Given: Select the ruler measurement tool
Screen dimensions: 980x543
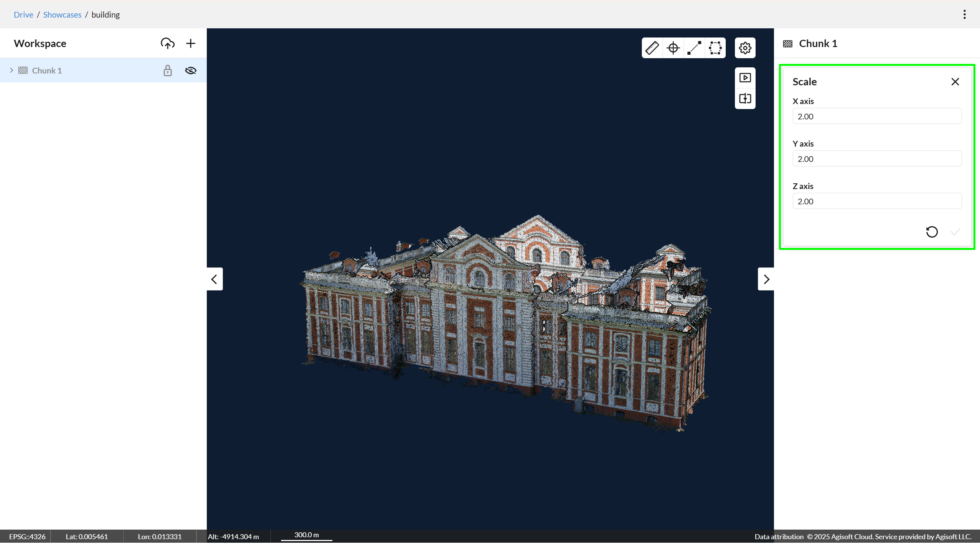Looking at the screenshot, I should coord(652,48).
